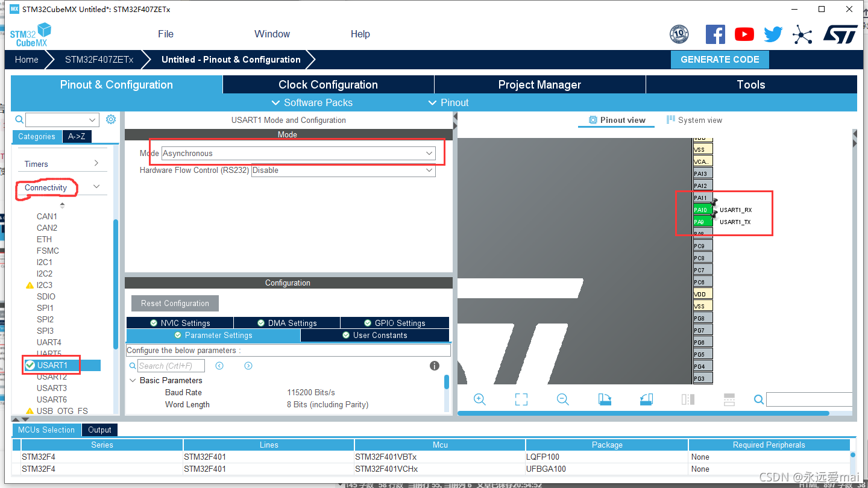Expand the Pinout dropdown menu
868x488 pixels.
(x=448, y=102)
